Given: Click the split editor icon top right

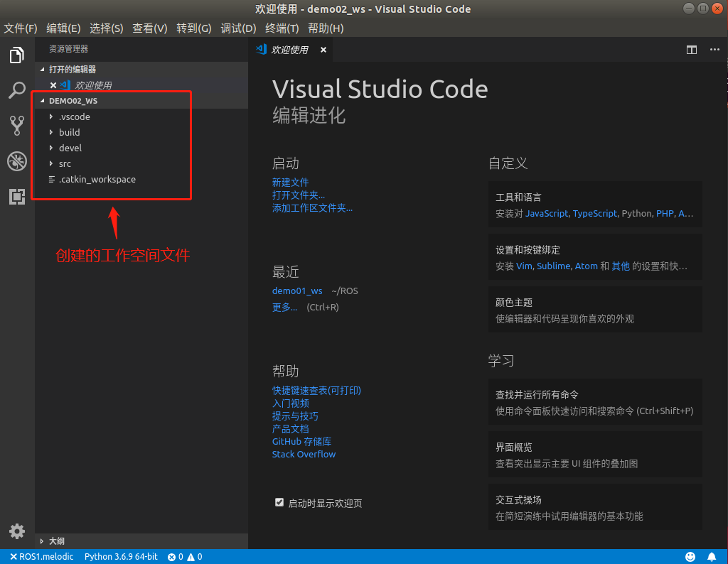Looking at the screenshot, I should [x=691, y=50].
